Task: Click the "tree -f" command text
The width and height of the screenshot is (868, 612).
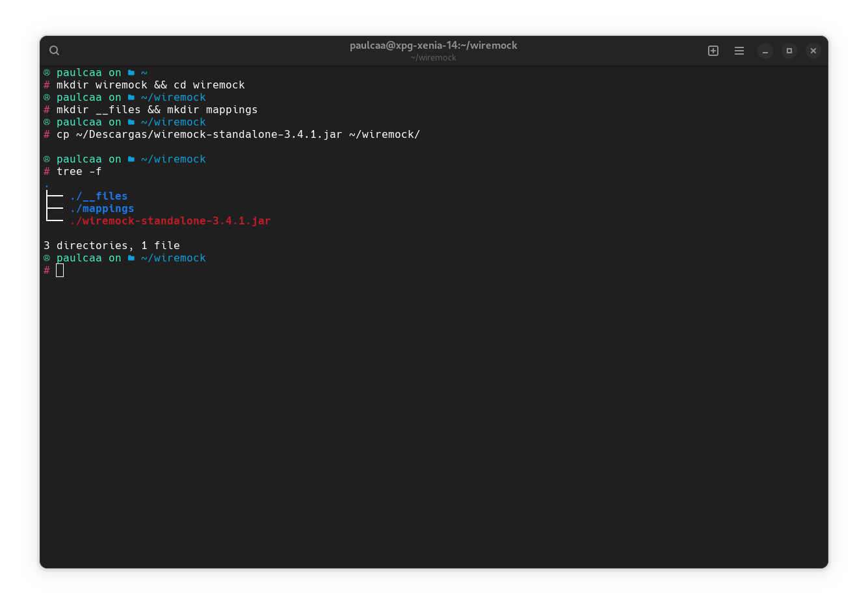Action: click(79, 172)
